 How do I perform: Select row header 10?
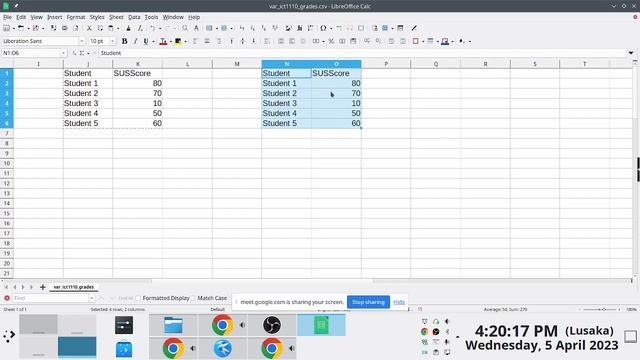[x=7, y=163]
